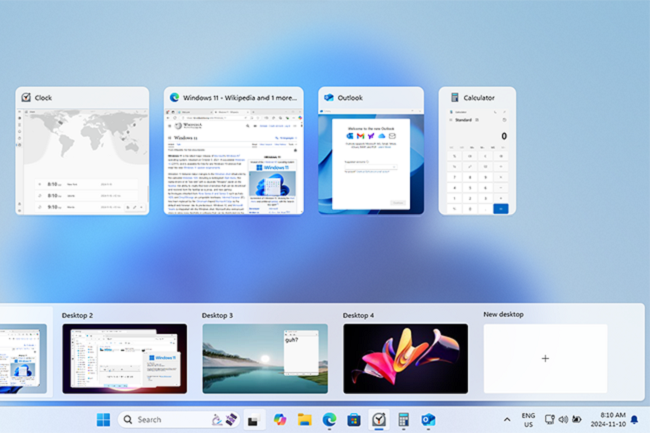Switch to Desktop 3

[264, 357]
